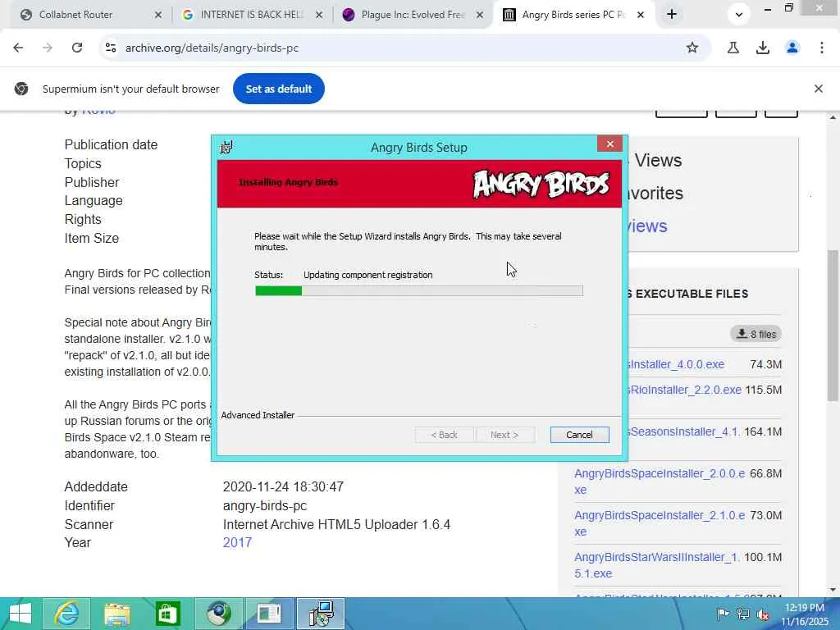Open the taskbar clock and date

[805, 614]
